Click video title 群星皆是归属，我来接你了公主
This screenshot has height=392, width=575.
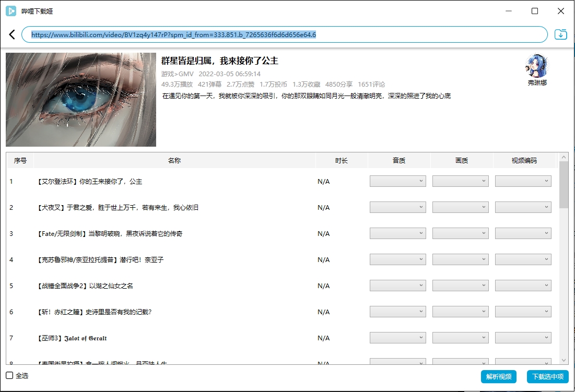(x=220, y=61)
